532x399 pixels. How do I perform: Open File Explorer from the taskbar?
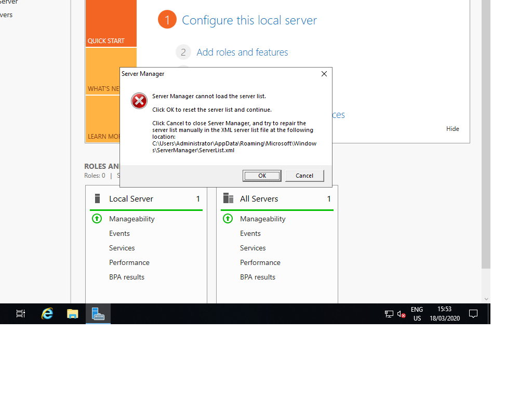pyautogui.click(x=73, y=314)
